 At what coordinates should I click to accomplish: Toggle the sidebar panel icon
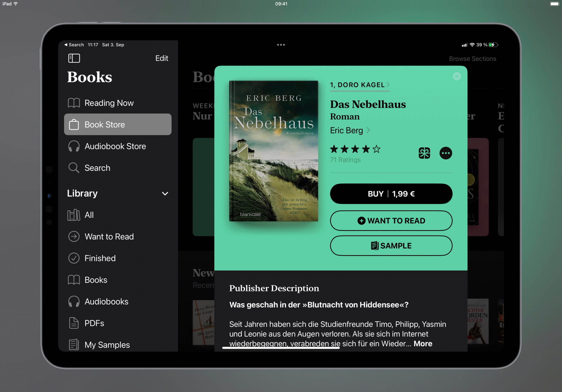pyautogui.click(x=74, y=58)
